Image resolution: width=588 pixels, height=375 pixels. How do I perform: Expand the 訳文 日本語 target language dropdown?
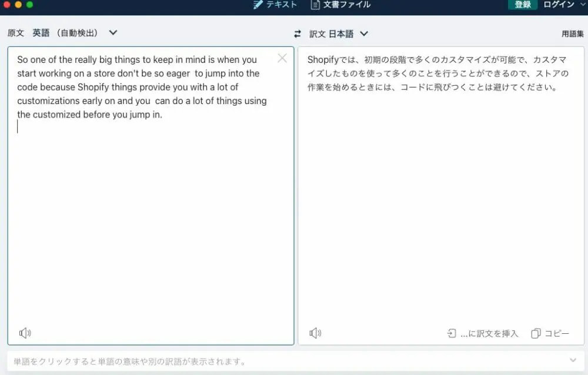pos(363,34)
